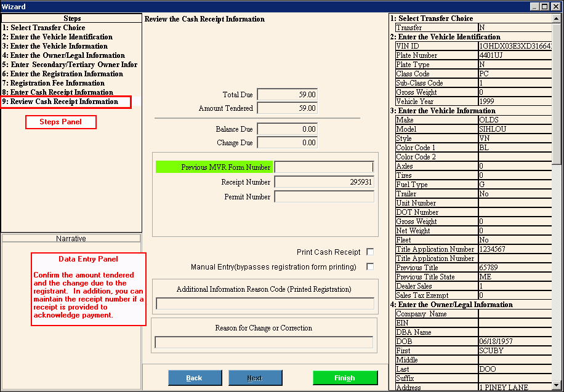Click the Vehicle Year value 1999
The height and width of the screenshot is (392, 564).
tap(515, 102)
